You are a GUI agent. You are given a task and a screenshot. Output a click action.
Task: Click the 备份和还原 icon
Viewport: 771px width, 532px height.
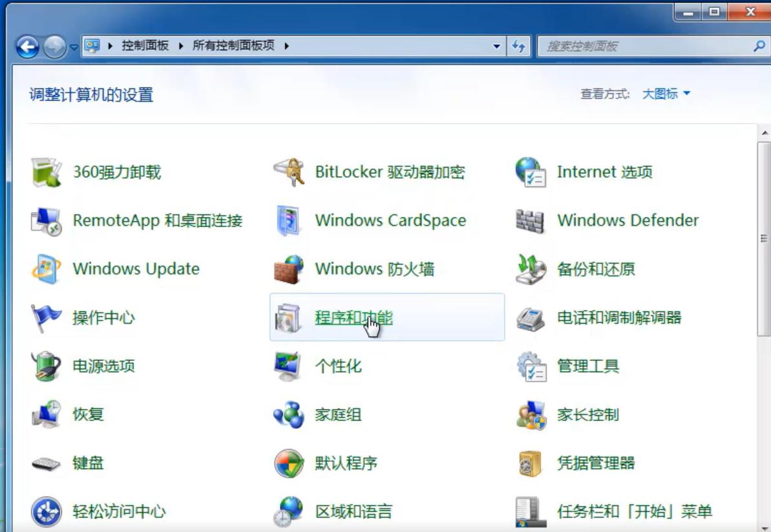tap(531, 269)
